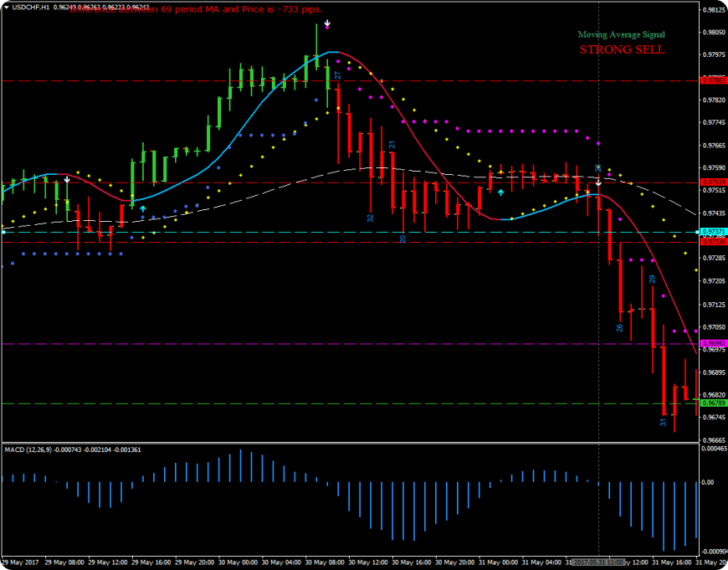
Task: Click the highlighted timestamp 2017.05.31 11:00
Action: (597, 562)
